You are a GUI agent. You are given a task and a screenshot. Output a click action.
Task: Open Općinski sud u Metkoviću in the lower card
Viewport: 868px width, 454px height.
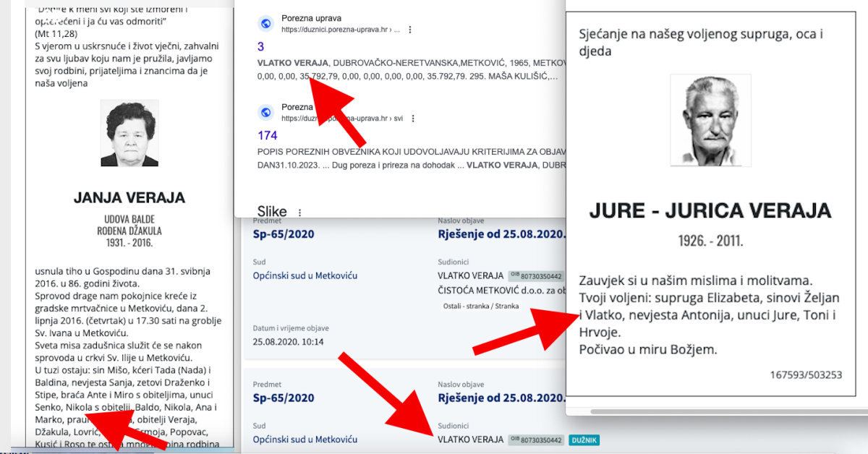pyautogui.click(x=305, y=439)
